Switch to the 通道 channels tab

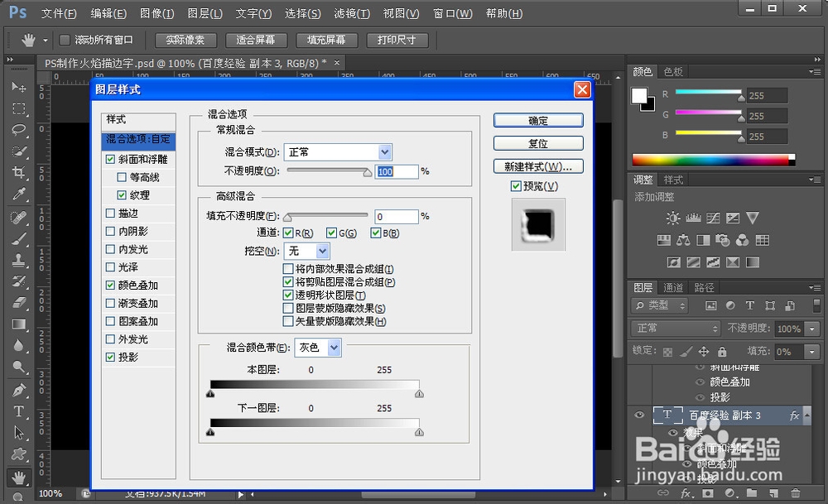click(x=673, y=288)
